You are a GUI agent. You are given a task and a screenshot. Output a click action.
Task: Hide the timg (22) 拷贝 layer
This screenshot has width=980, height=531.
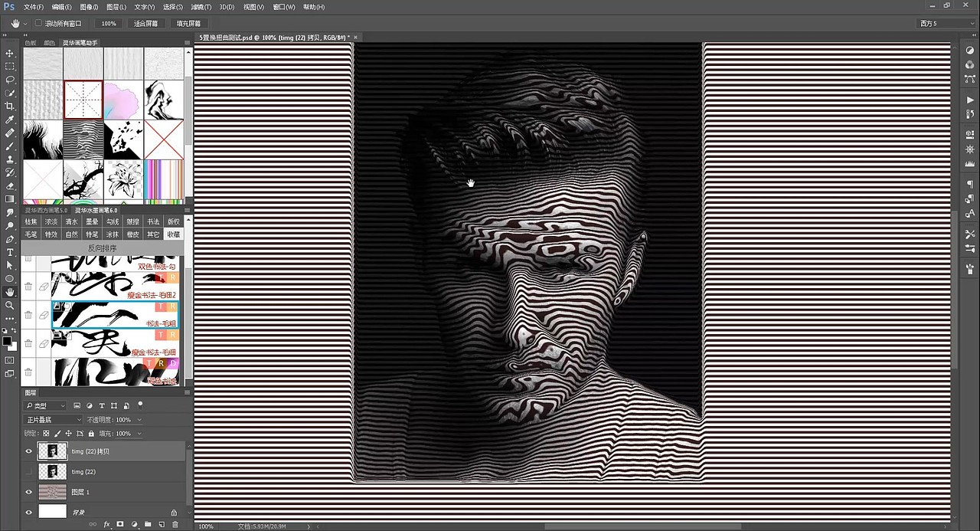point(29,451)
